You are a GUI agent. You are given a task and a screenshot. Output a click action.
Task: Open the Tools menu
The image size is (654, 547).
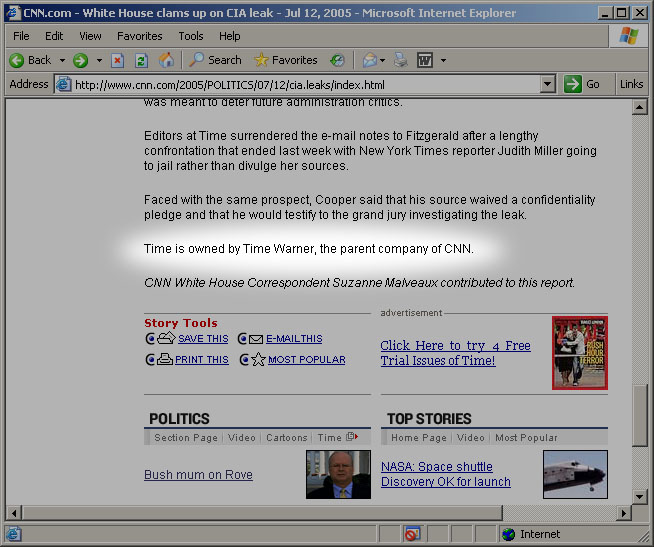coord(191,36)
